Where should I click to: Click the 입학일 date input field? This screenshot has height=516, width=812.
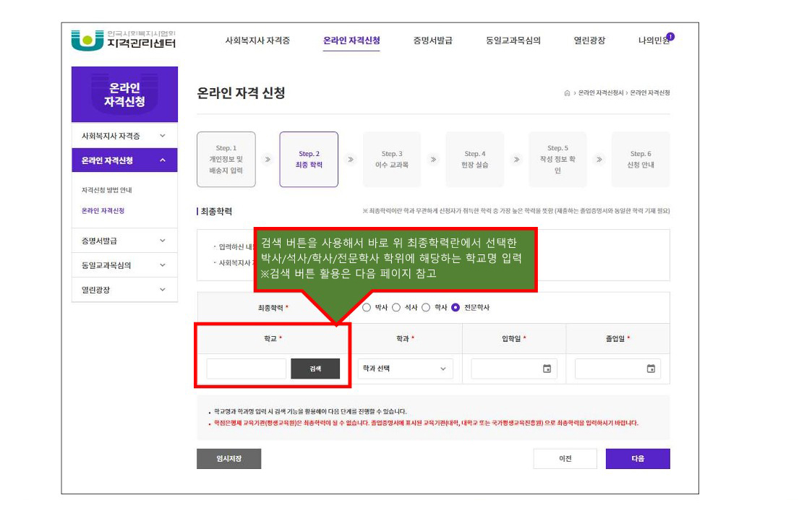[x=513, y=369]
